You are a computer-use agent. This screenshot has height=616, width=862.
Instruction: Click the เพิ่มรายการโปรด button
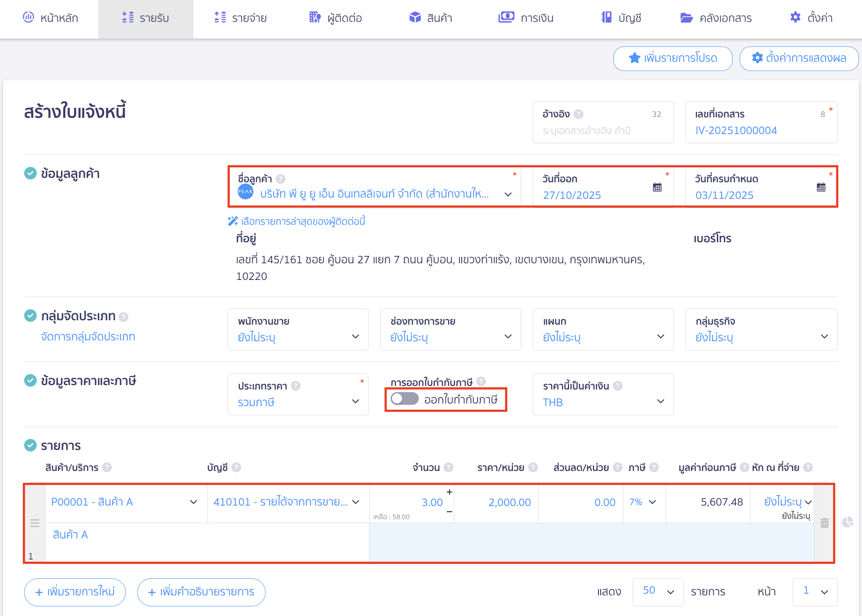point(673,58)
